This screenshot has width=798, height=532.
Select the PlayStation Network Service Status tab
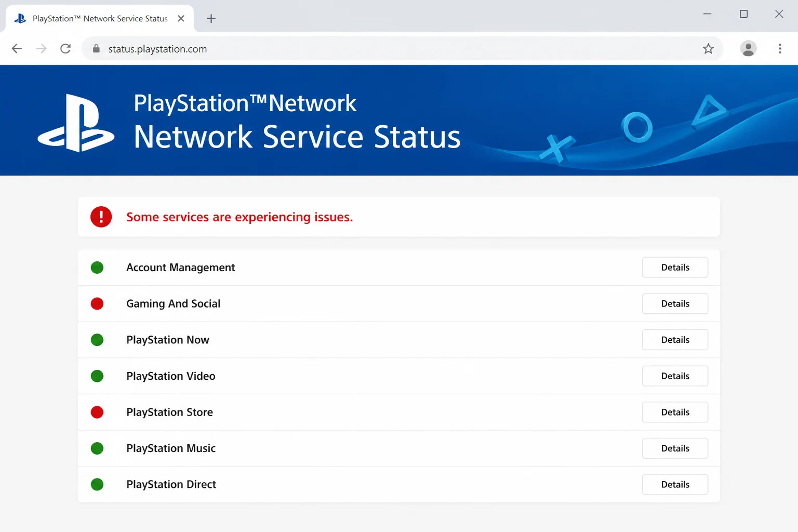tap(100, 19)
